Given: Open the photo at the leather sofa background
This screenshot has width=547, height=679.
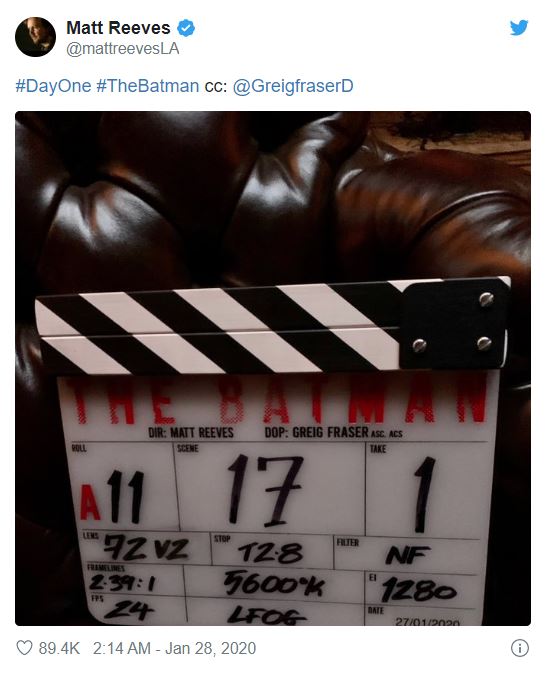Looking at the screenshot, I should (x=273, y=195).
